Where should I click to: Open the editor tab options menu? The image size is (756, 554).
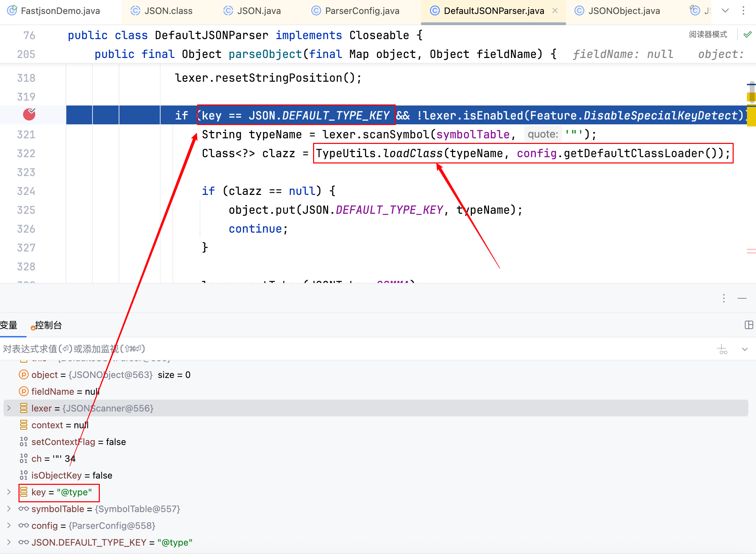click(x=743, y=11)
